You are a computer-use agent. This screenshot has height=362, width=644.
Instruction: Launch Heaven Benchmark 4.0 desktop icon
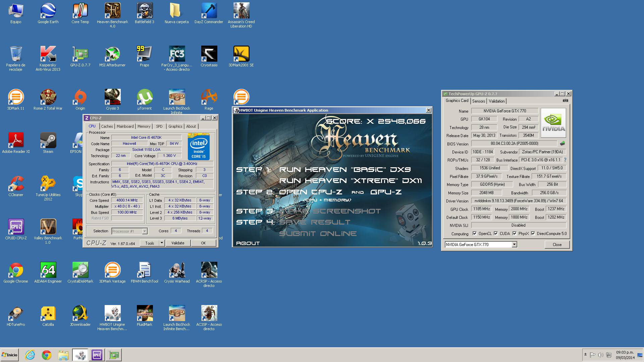(112, 15)
